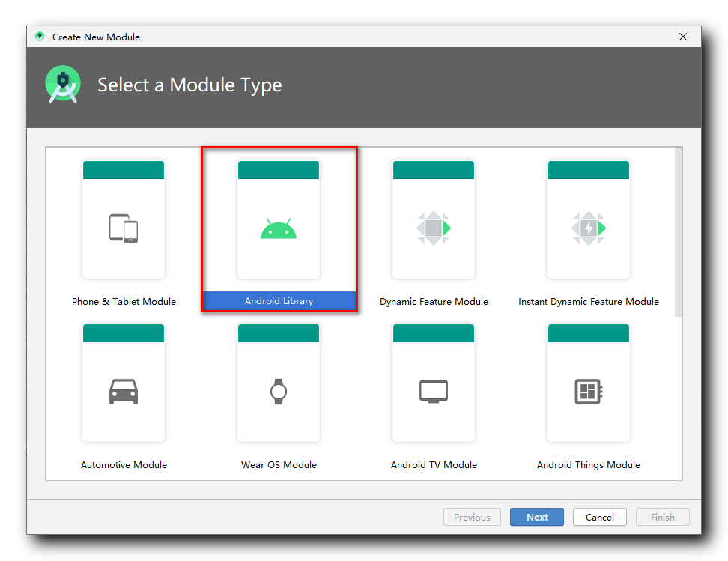Screen dimensions: 728x561
Task: Click the highlighted Android Library label
Action: click(279, 301)
